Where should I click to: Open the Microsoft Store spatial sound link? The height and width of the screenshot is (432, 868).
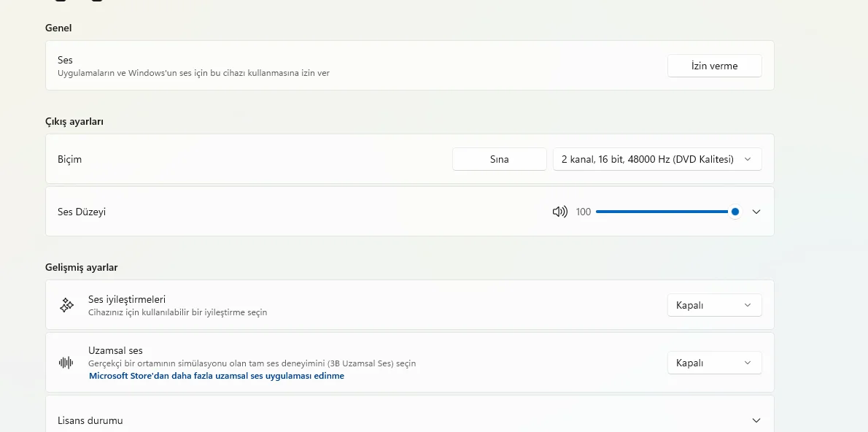pos(217,376)
